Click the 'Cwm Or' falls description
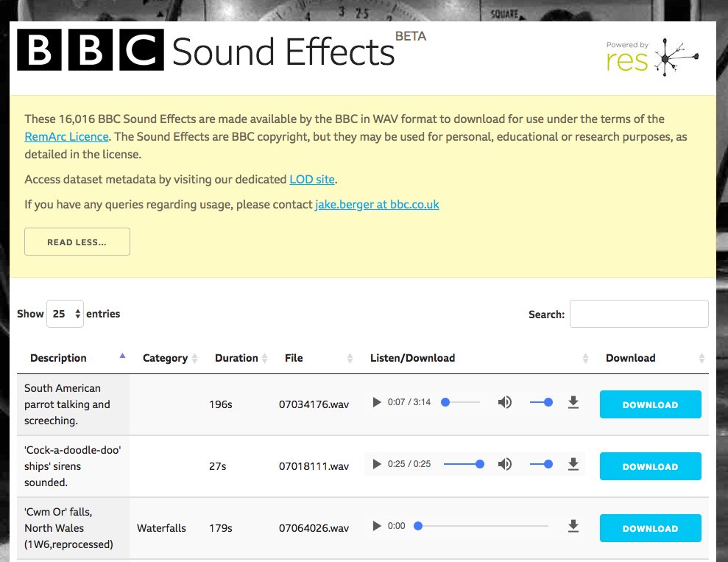The width and height of the screenshot is (728, 562). tap(68, 528)
